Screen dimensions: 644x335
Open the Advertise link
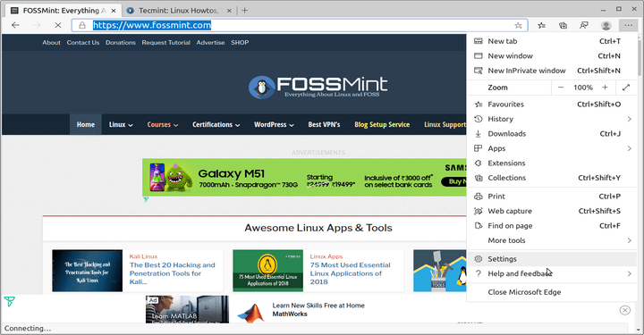[x=210, y=43]
